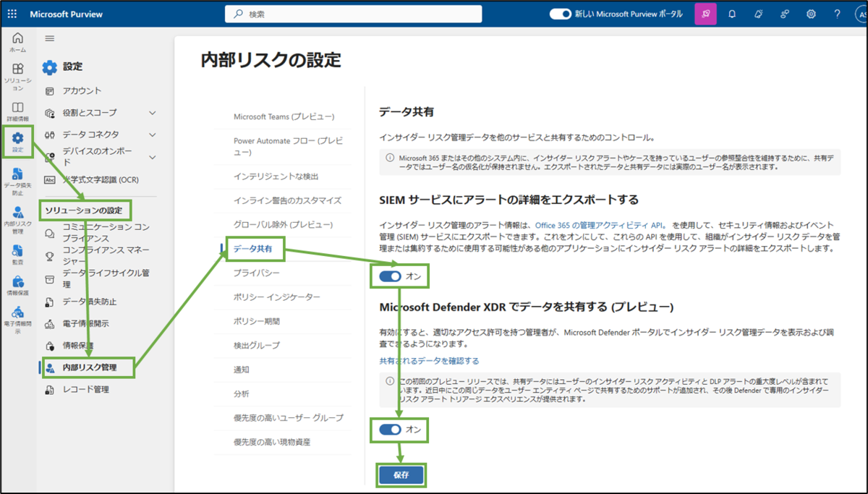868x494 pixels.
Task: Select ポリシー期間 tab
Action: (x=256, y=321)
